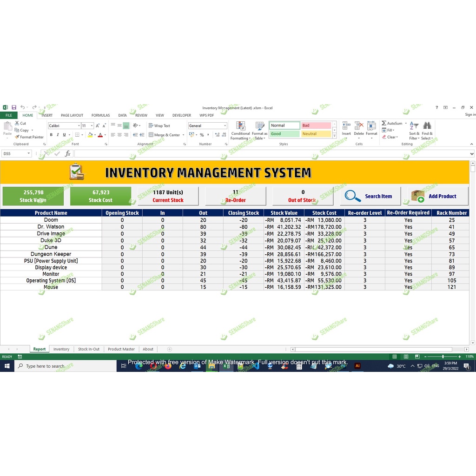
Task: Switch to the Stock In-Out sheet
Action: (x=88, y=349)
